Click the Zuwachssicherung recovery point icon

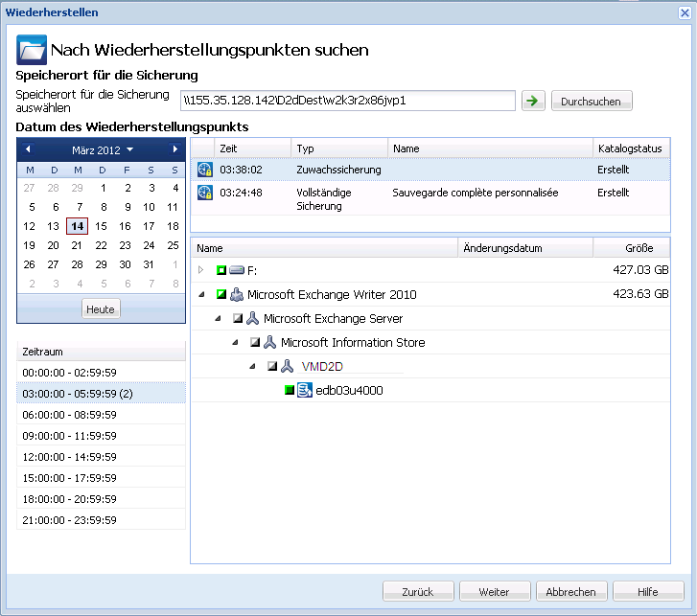tap(204, 170)
